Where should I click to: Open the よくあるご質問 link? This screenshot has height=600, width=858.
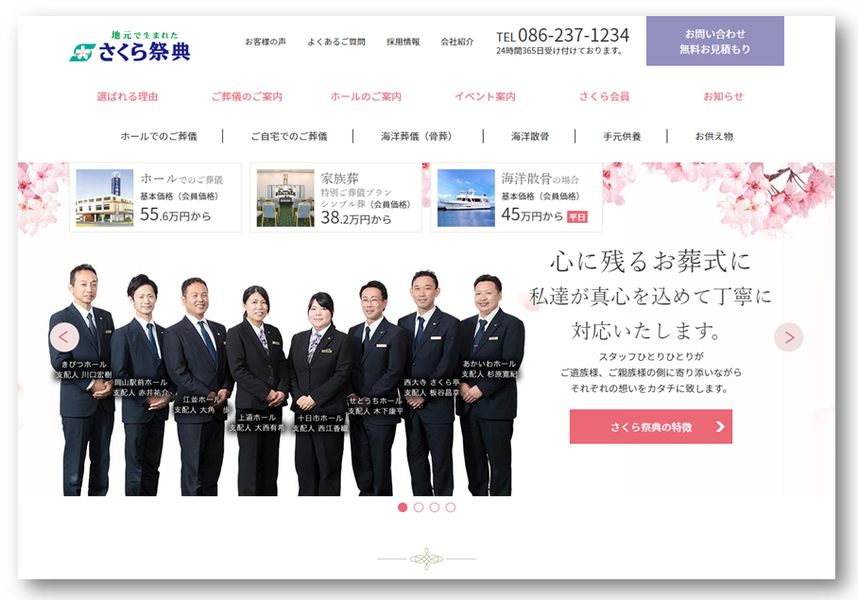pyautogui.click(x=336, y=42)
